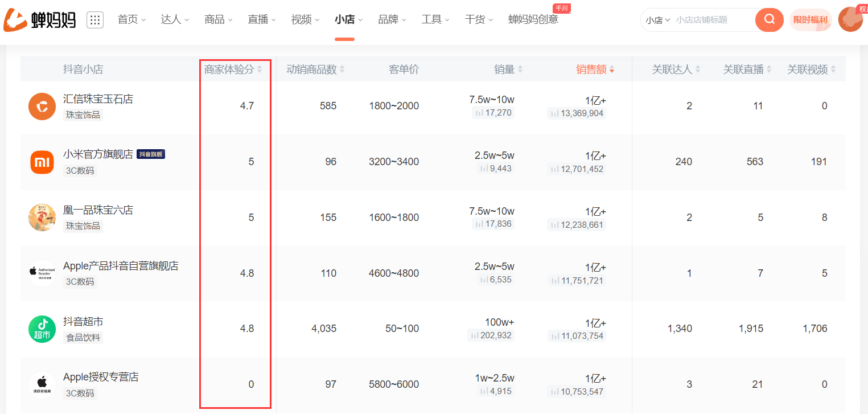This screenshot has width=868, height=414.
Task: Click the 抖音小店 column header
Action: (x=83, y=69)
